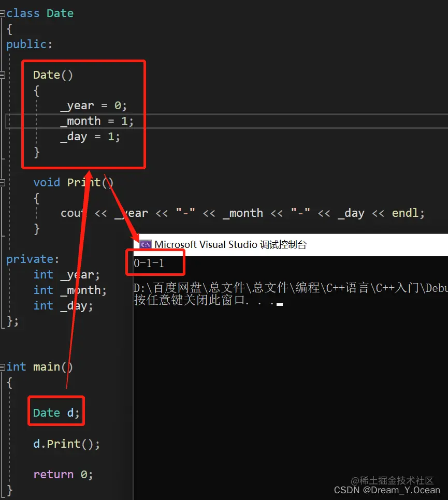
Task: Click the d.Print(); call statement
Action: 66,444
